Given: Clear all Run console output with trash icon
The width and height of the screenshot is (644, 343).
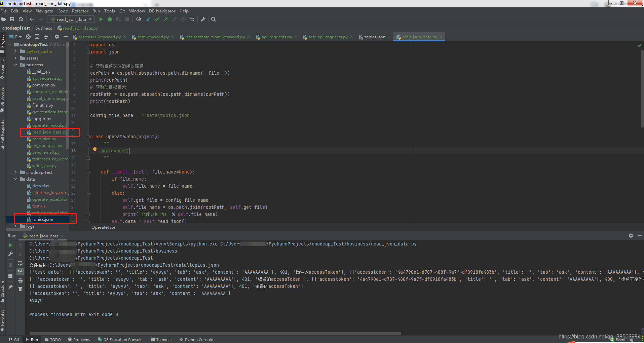Looking at the screenshot, I should (20, 289).
